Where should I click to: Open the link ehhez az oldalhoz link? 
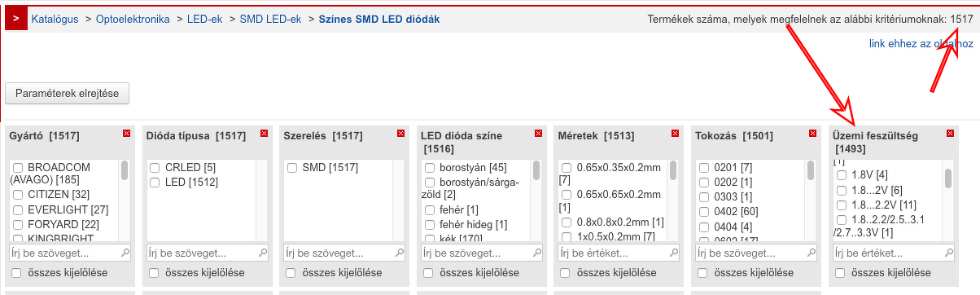coord(921,45)
